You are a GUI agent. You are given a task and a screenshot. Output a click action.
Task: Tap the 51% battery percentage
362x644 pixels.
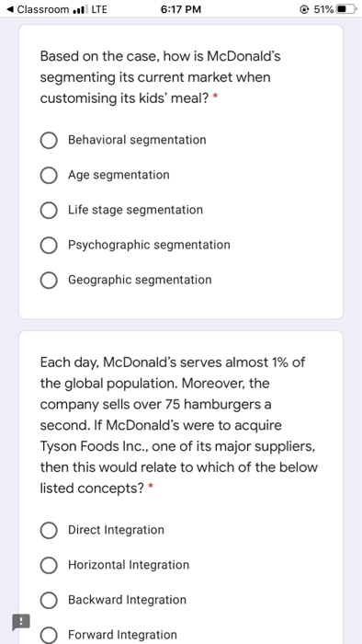(323, 9)
